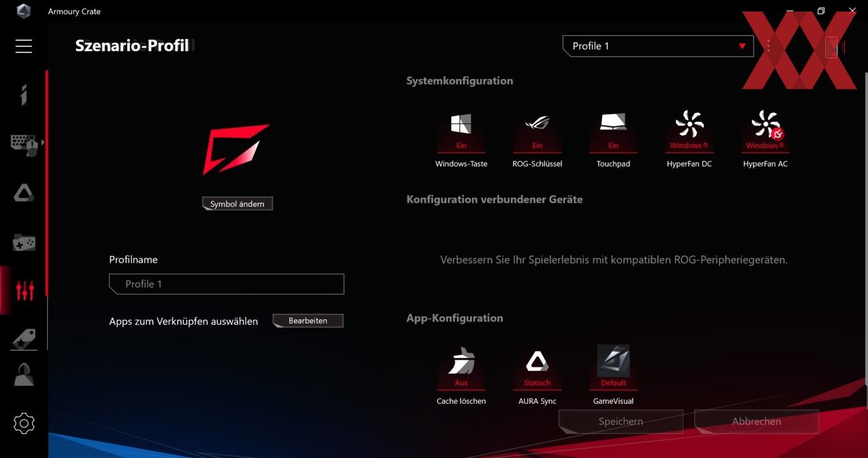Click the Szenario-Profil page title

pos(132,45)
